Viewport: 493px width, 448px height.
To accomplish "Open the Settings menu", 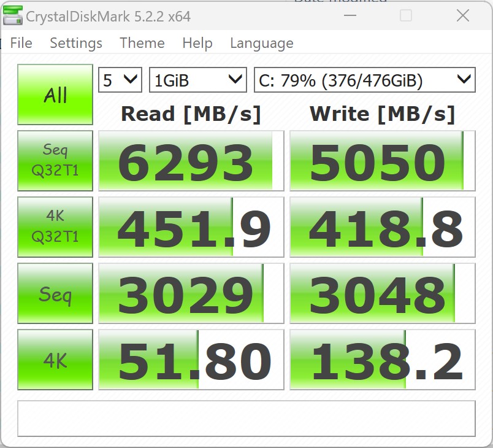I will pos(76,43).
